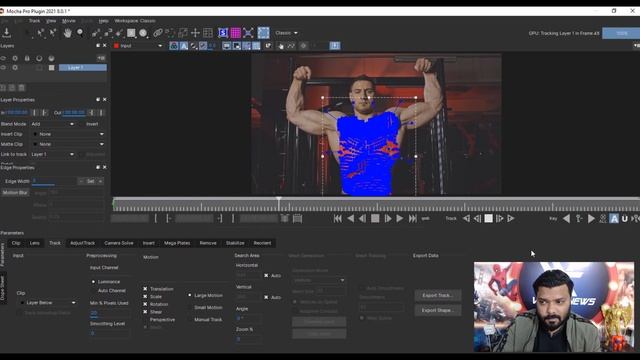Image resolution: width=640 pixels, height=360 pixels.
Task: Open the Link to track dropdown
Action: [53, 155]
